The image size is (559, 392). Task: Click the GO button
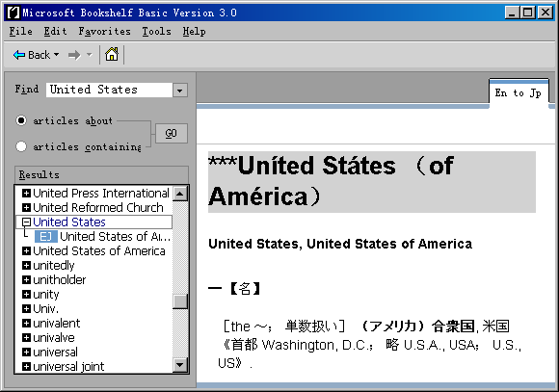172,133
